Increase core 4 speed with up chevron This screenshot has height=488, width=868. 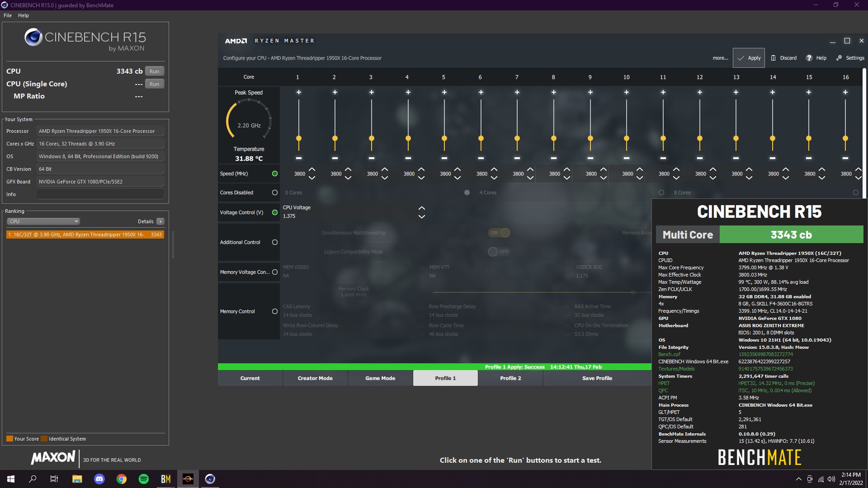(x=421, y=170)
